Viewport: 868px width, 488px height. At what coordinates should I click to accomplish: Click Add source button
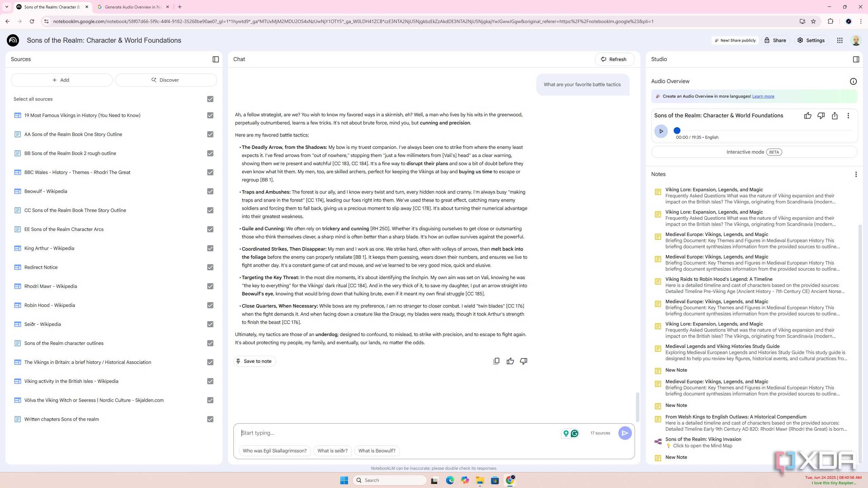pyautogui.click(x=61, y=80)
